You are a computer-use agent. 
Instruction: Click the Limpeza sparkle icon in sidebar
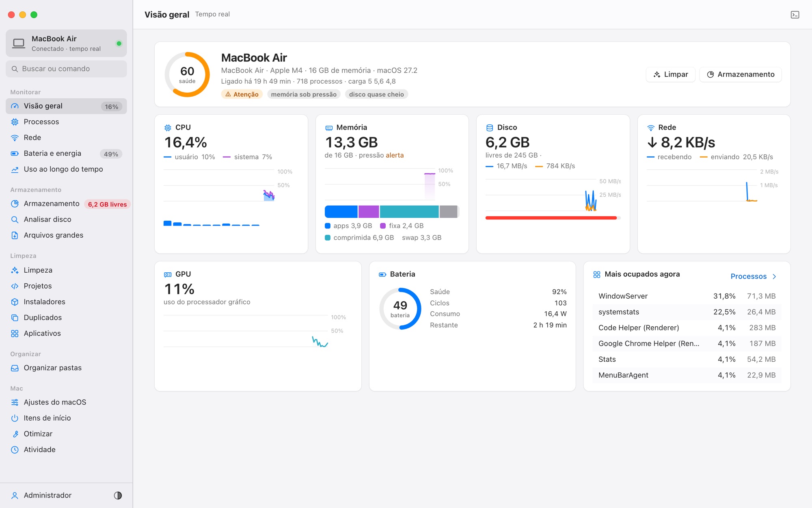tap(15, 270)
